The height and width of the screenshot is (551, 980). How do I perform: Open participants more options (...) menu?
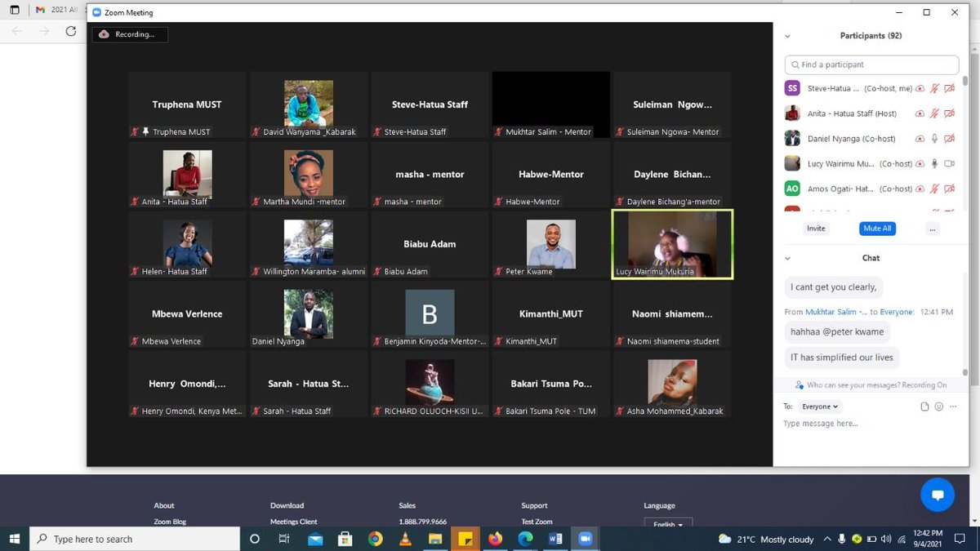(x=932, y=229)
